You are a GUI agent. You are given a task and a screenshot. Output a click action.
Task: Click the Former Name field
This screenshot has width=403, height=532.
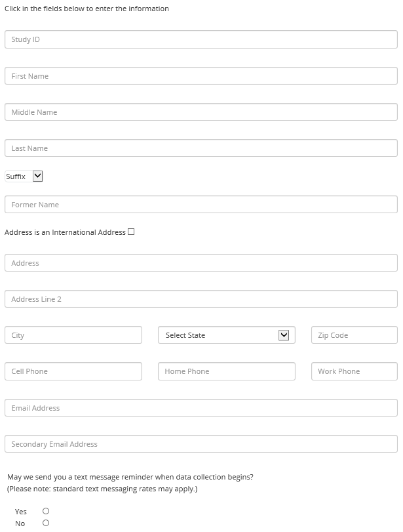(201, 205)
